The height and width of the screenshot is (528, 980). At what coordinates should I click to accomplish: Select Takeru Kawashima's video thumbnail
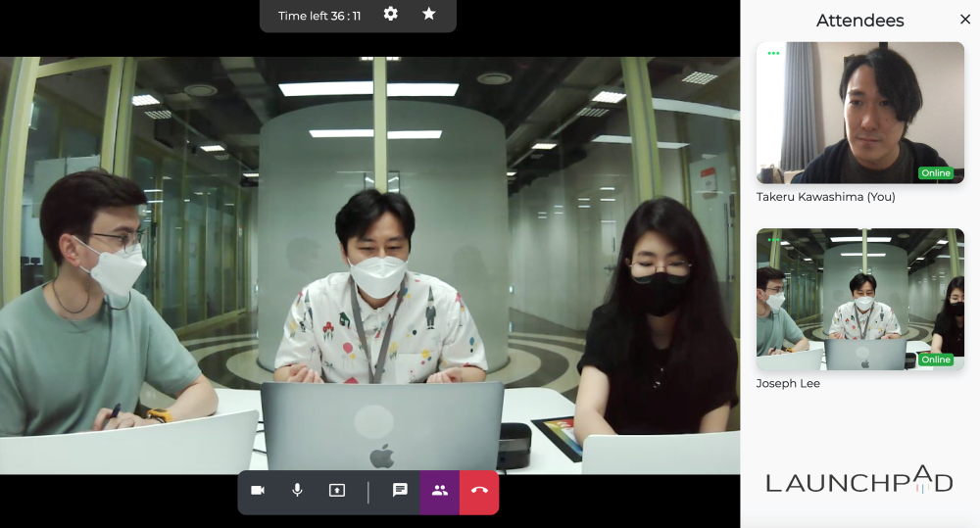tap(860, 113)
